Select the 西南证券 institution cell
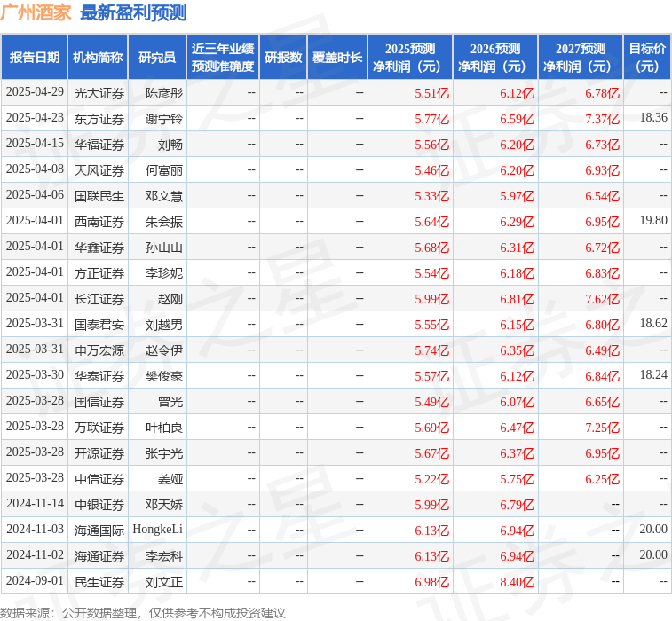 click(x=99, y=222)
